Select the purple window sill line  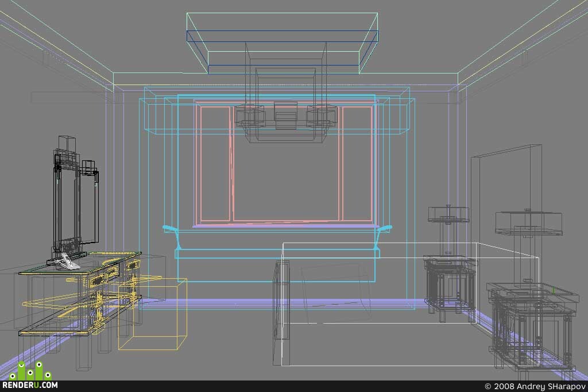pos(284,226)
